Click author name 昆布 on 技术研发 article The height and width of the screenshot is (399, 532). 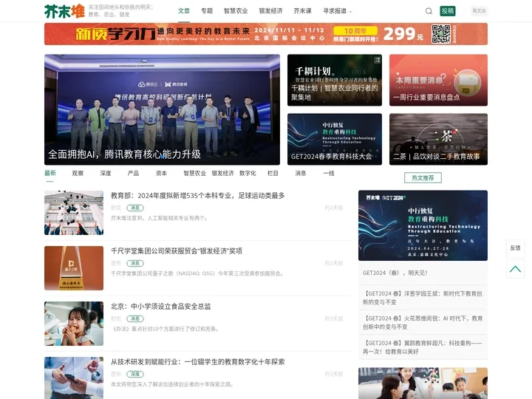click(x=116, y=374)
